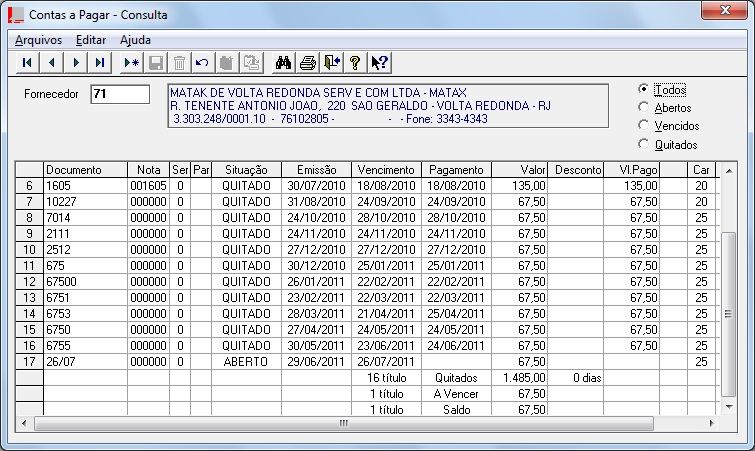Jump to last record button

pos(100,63)
